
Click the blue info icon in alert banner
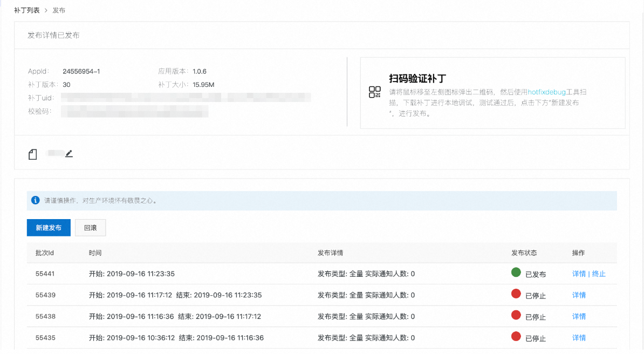pos(35,200)
